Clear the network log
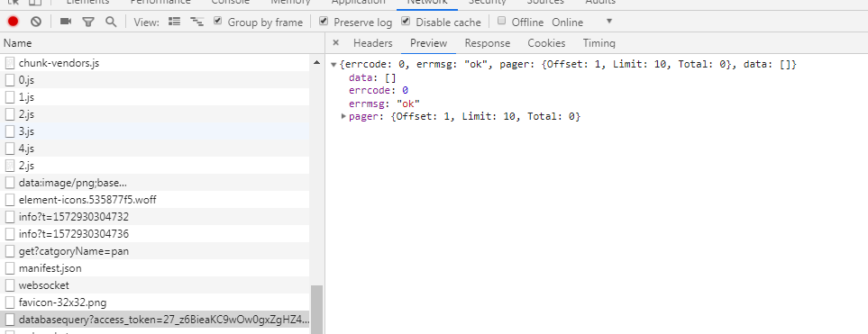This screenshot has width=868, height=334. pos(36,22)
